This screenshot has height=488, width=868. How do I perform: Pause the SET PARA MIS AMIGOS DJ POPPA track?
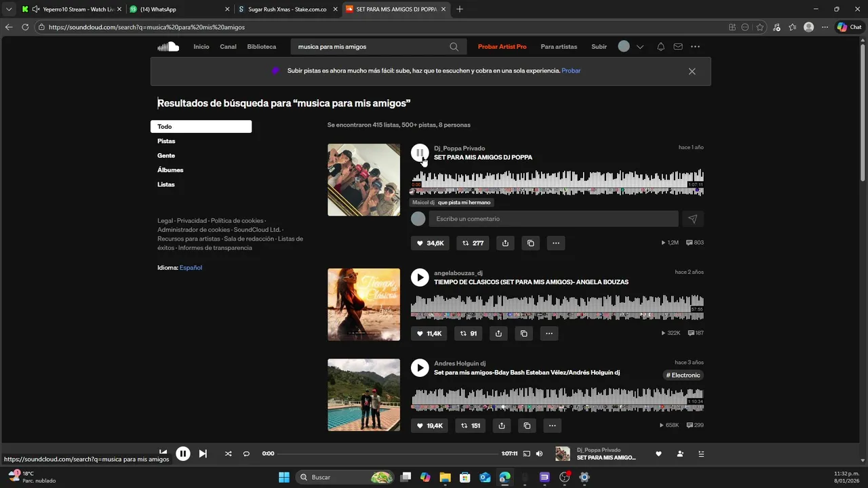click(x=420, y=152)
